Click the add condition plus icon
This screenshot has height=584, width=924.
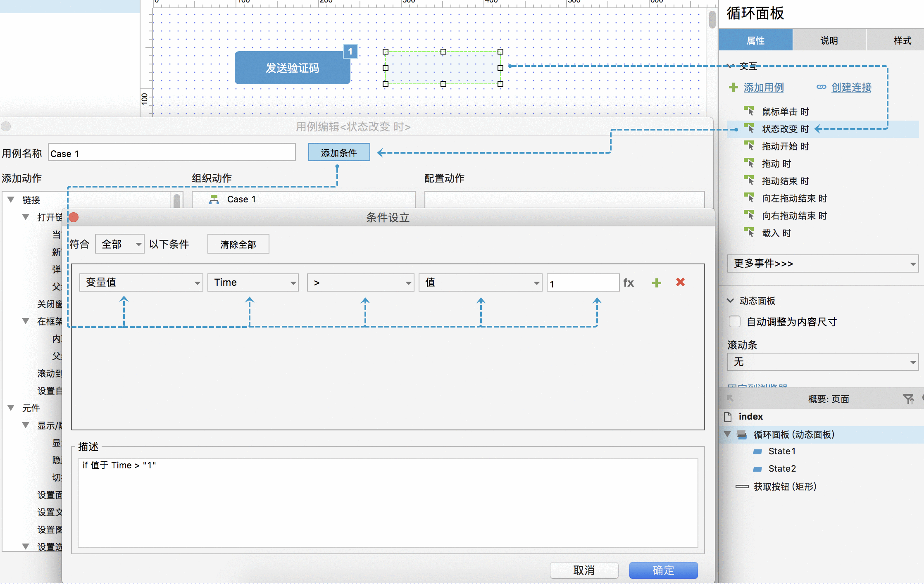[x=657, y=283]
